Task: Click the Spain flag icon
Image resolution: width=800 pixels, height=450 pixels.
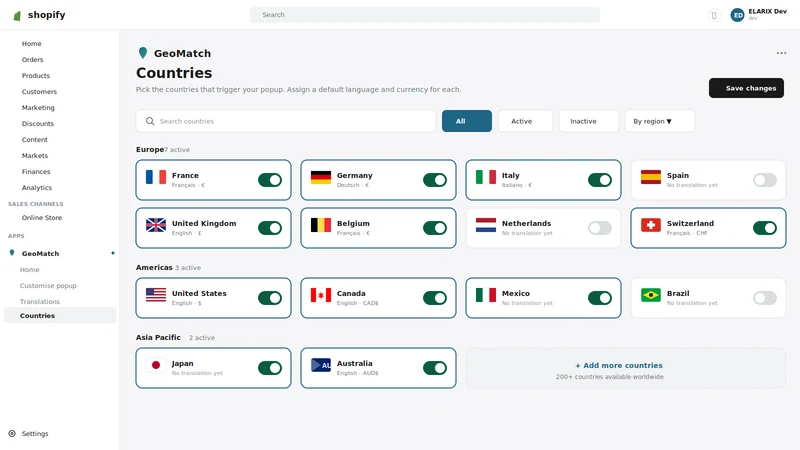Action: click(651, 177)
